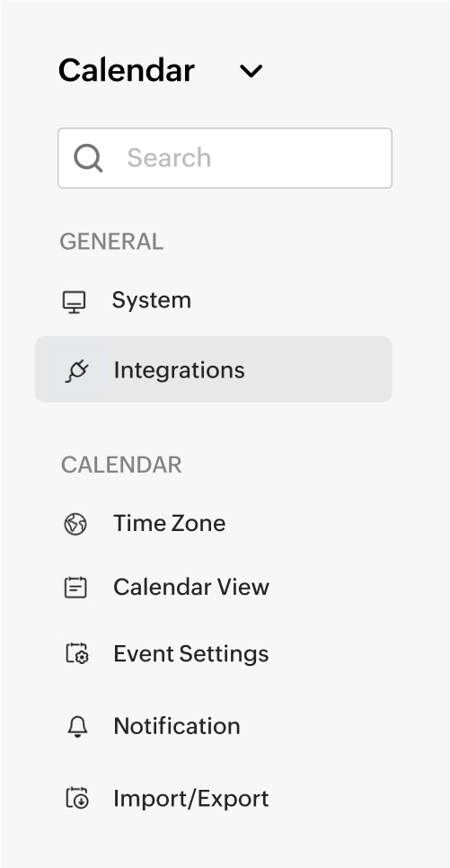Screen dimensions: 450x868
Task: Click the globe icon for Time Zone
Action: pos(75,524)
